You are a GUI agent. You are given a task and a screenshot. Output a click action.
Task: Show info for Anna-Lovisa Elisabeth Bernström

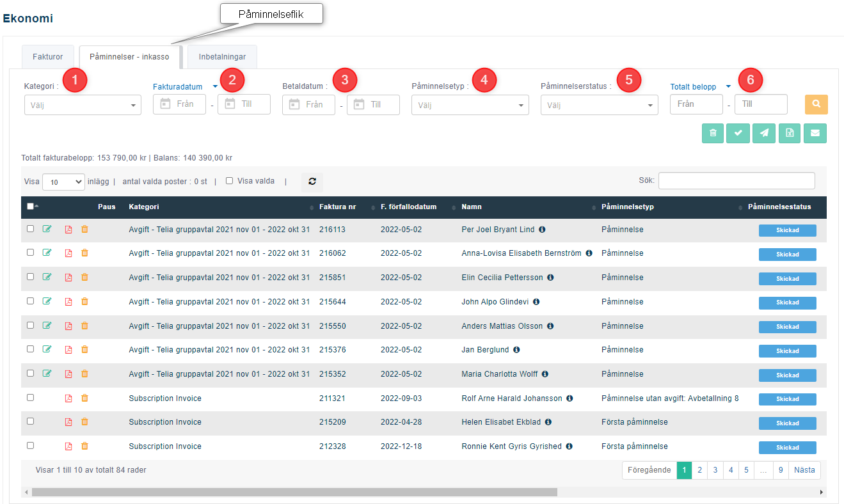589,253
